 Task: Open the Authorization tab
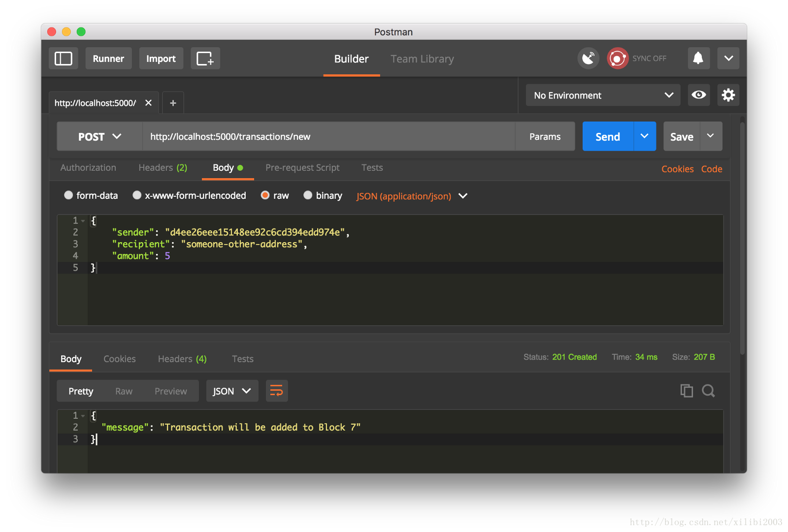click(88, 168)
